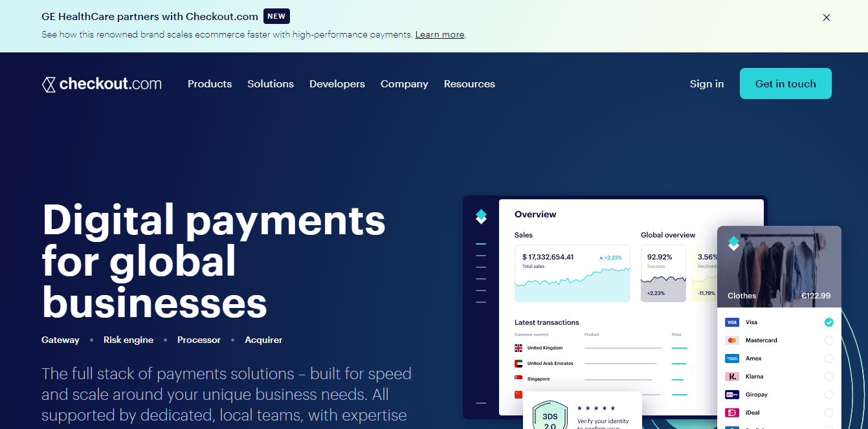This screenshot has height=429, width=868.
Task: Click the United Kingdom flag icon
Action: click(x=518, y=348)
